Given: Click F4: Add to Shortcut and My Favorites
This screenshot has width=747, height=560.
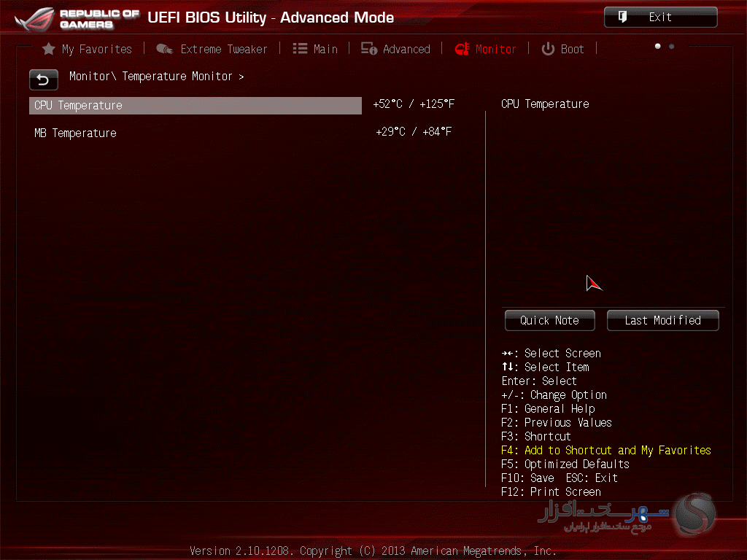Looking at the screenshot, I should (x=606, y=451).
